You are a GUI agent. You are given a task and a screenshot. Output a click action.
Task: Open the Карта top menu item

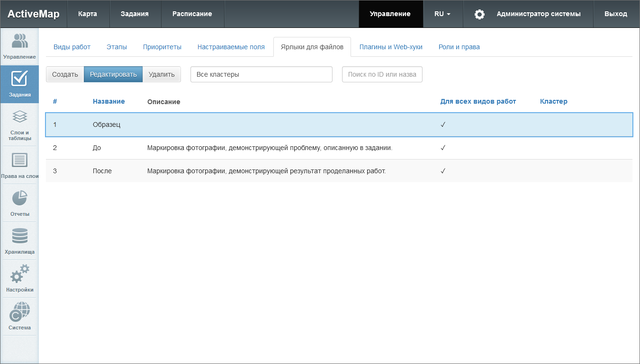pos(88,14)
